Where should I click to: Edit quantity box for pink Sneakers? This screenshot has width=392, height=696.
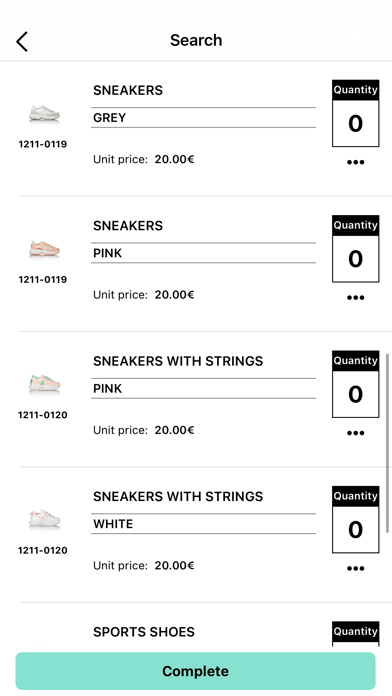click(356, 258)
